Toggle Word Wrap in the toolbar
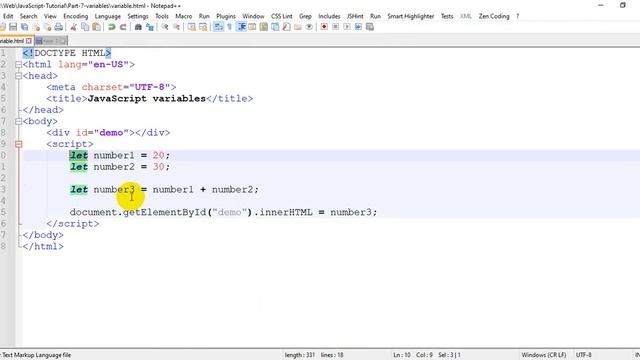The image size is (640, 360). (x=218, y=27)
